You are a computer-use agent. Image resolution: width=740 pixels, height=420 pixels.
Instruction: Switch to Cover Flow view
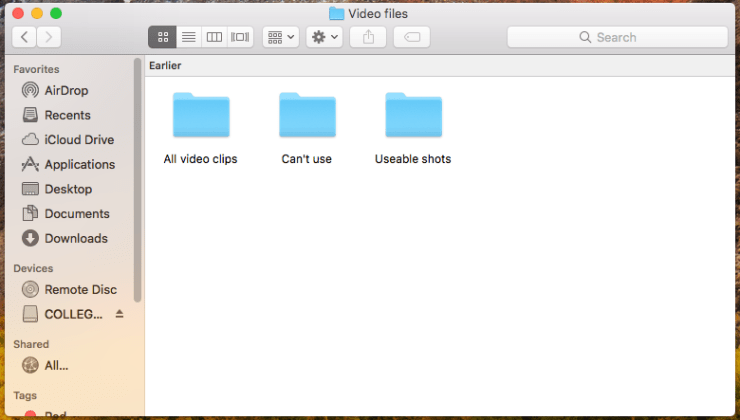240,37
